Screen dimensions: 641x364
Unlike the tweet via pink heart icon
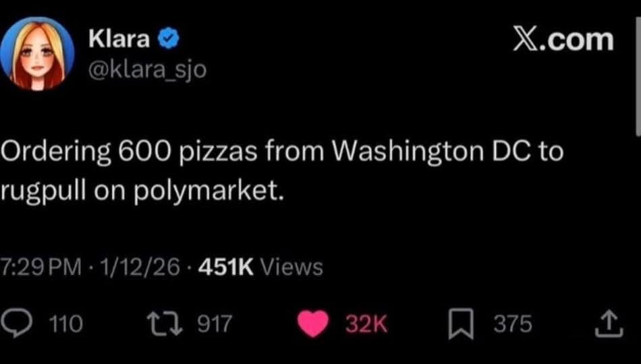click(312, 325)
